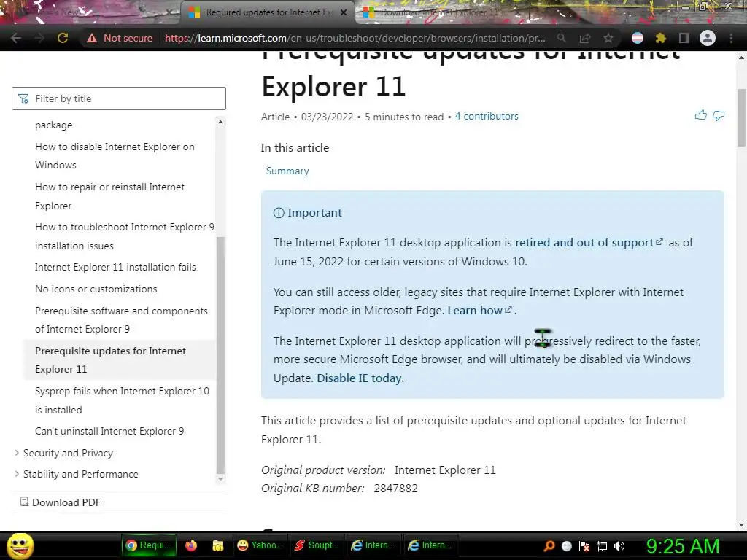Open the Soupt... taskbar button

point(317,545)
